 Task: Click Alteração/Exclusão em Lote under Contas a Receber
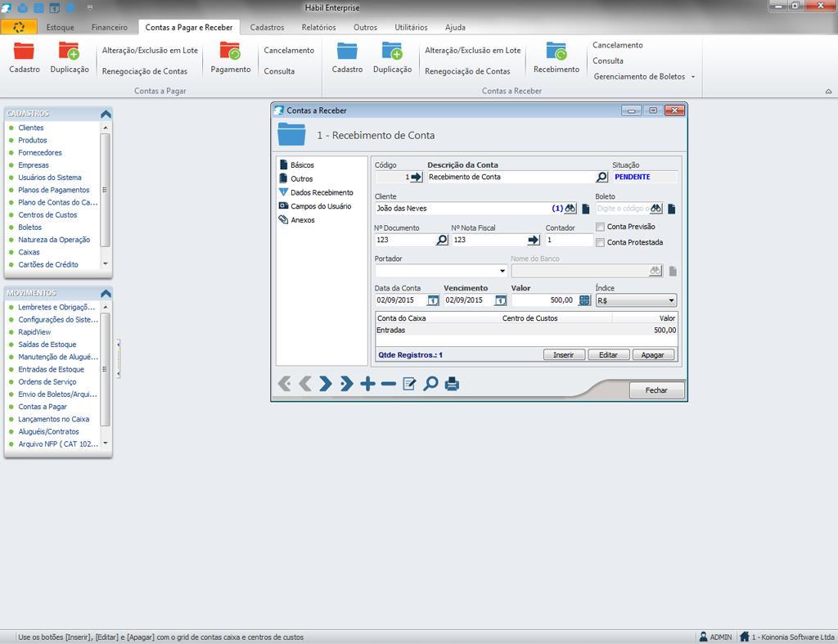[472, 50]
